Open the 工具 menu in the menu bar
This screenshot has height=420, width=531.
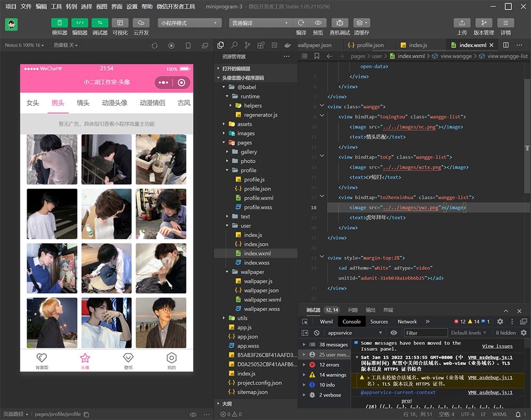[56, 6]
